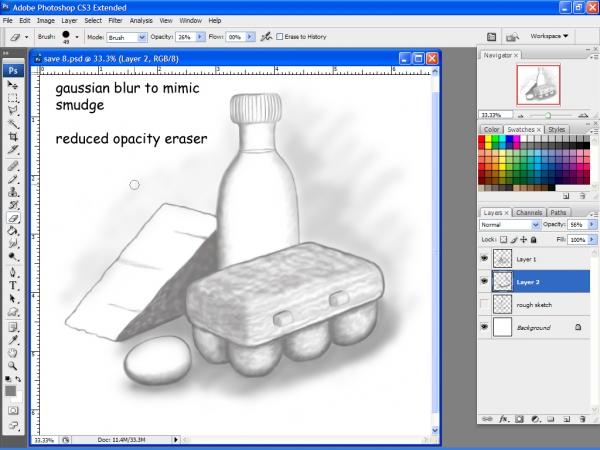Add a layer mask
600x450 pixels.
(519, 419)
